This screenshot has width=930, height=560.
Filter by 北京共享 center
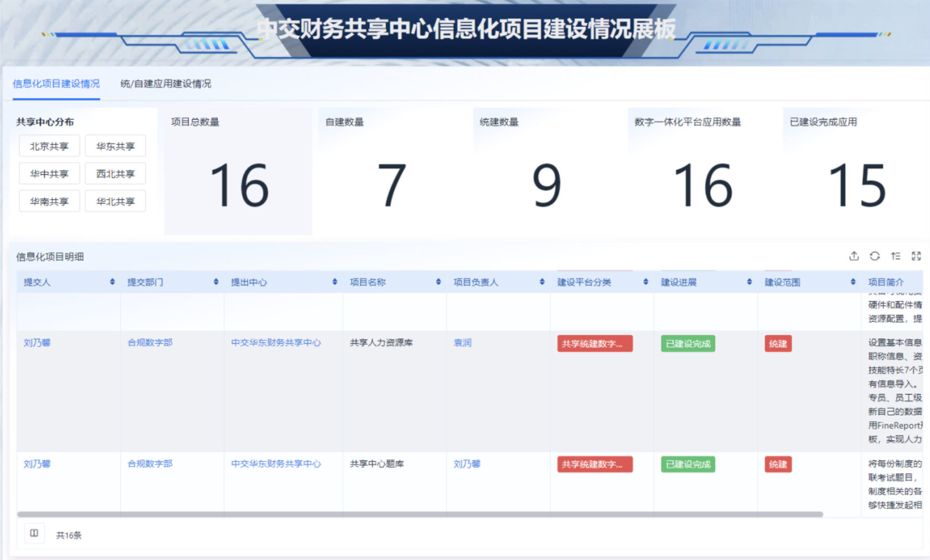(49, 146)
